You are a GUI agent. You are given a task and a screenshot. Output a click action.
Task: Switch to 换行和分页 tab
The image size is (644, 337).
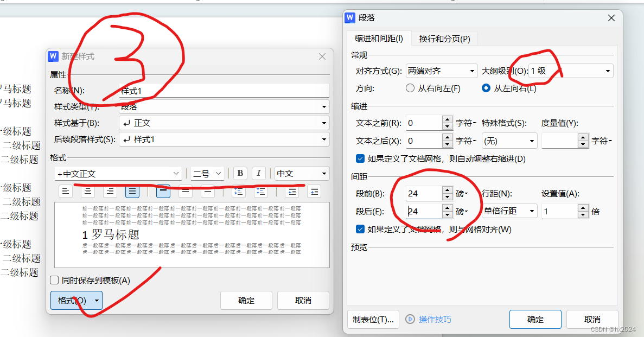pyautogui.click(x=444, y=39)
